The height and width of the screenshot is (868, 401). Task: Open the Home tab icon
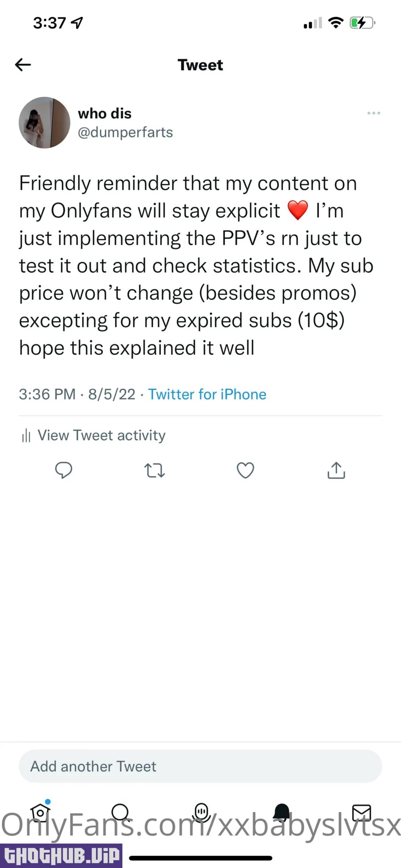click(x=40, y=812)
